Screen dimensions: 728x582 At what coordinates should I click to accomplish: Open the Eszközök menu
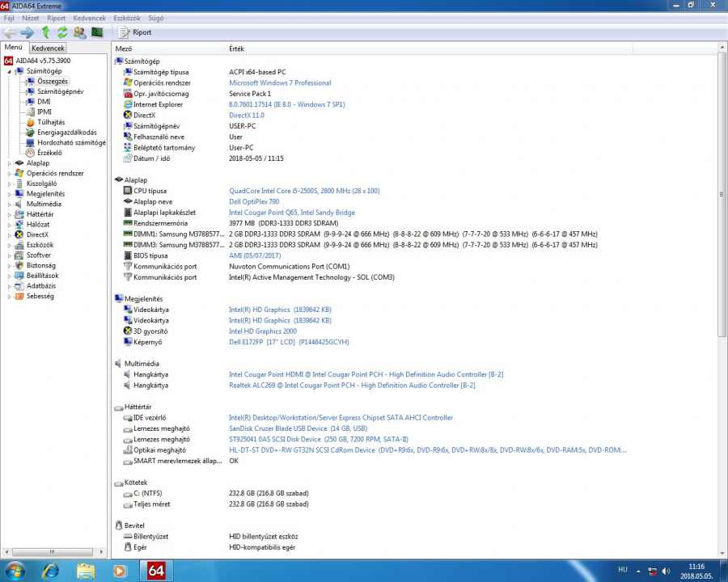coord(127,18)
